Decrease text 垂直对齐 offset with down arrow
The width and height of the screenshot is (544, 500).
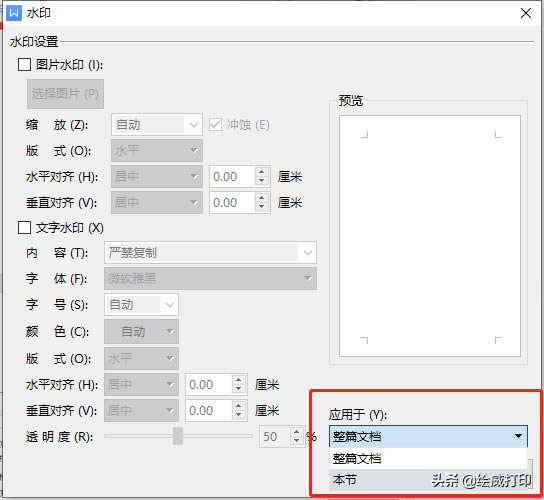(x=238, y=415)
